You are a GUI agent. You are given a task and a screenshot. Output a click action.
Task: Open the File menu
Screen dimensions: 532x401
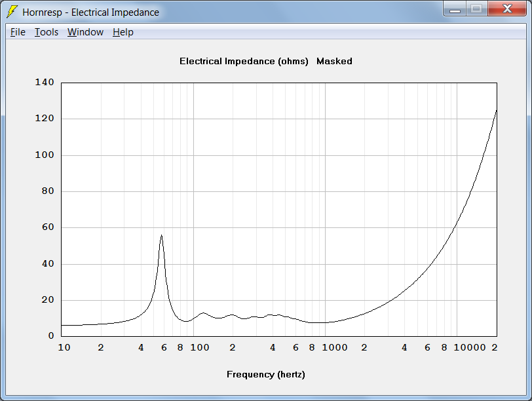click(18, 32)
